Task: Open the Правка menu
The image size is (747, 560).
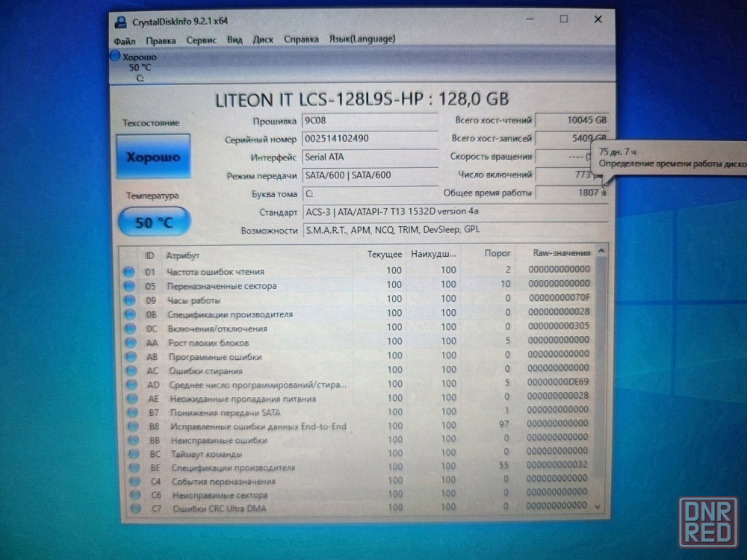Action: click(x=161, y=40)
